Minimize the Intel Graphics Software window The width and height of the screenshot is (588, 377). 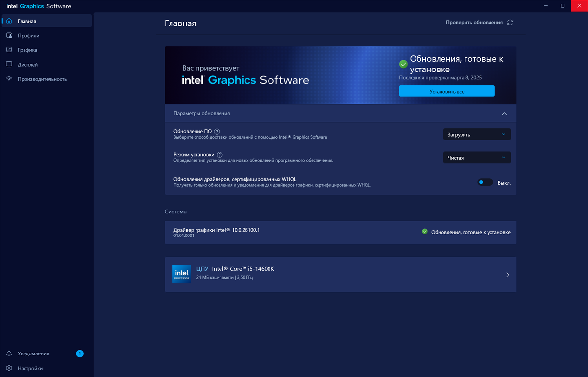point(546,6)
